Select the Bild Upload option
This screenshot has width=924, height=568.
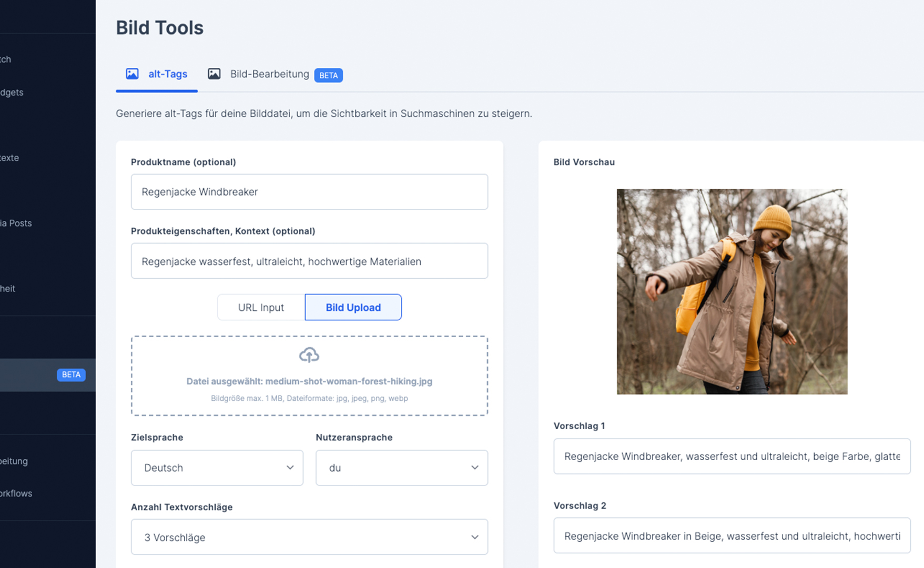tap(353, 307)
